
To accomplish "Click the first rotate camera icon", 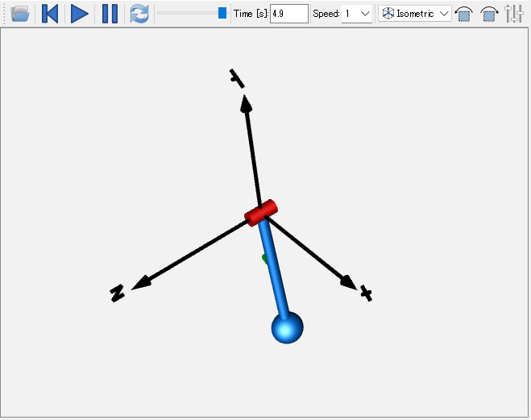I will 463,14.
